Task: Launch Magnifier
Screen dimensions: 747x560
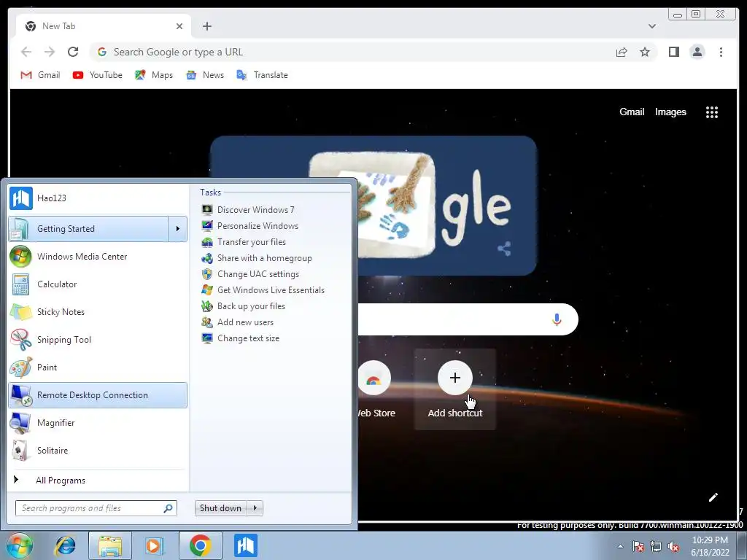Action: click(98, 423)
